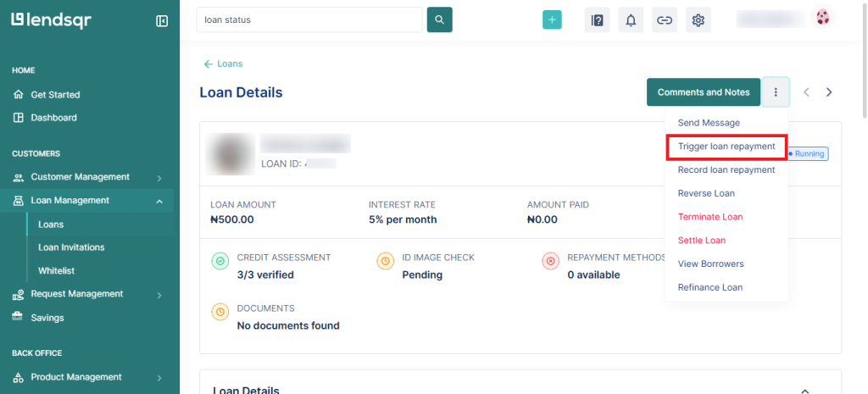Click the link chain icon in header
The height and width of the screenshot is (394, 868).
click(665, 20)
